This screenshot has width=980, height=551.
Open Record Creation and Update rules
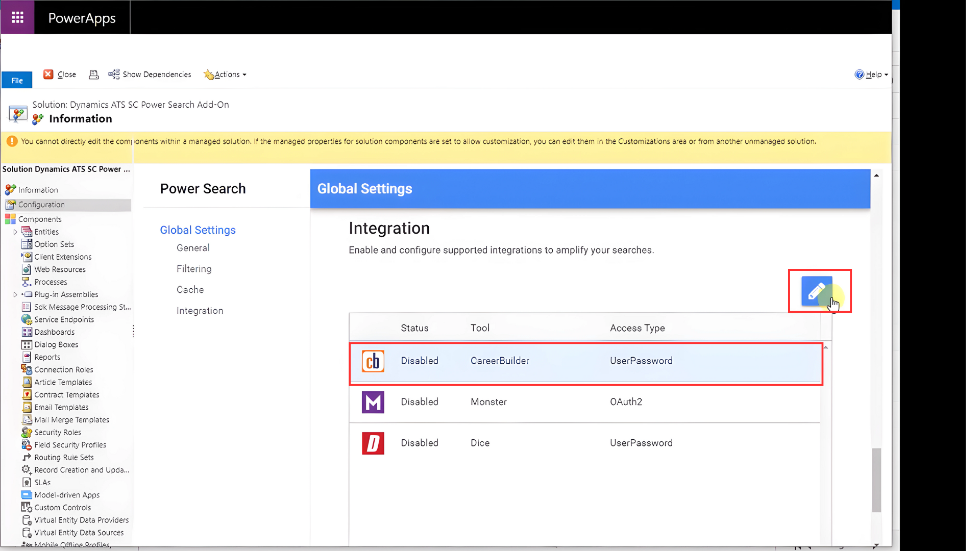click(x=82, y=470)
